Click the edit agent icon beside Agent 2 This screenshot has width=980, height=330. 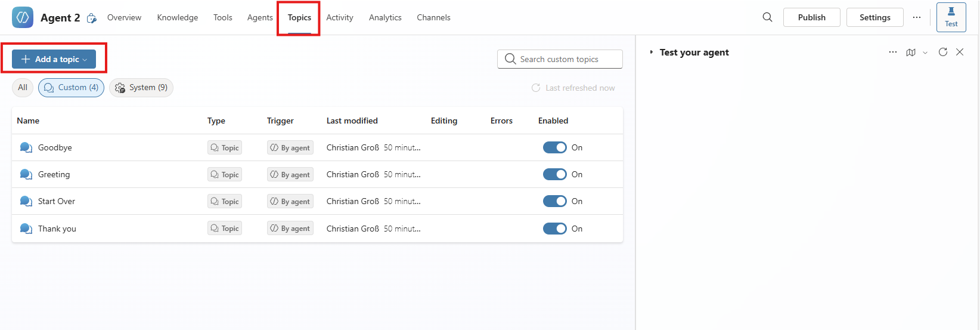[x=92, y=18]
